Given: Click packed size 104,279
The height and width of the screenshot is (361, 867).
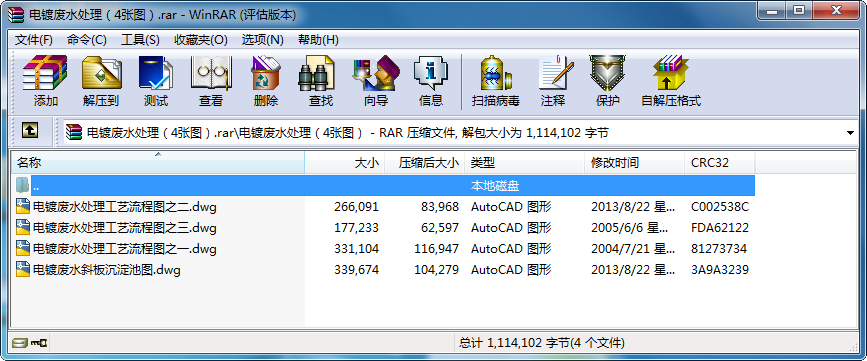Looking at the screenshot, I should (437, 270).
